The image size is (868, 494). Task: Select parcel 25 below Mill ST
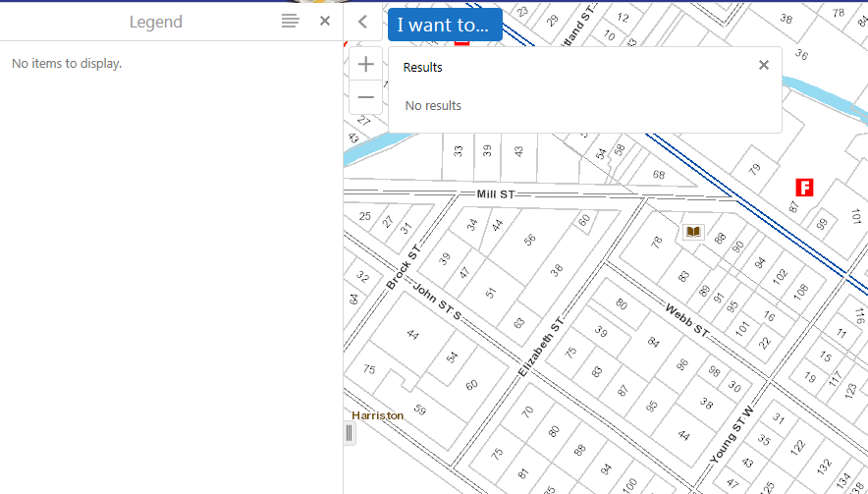coord(365,216)
